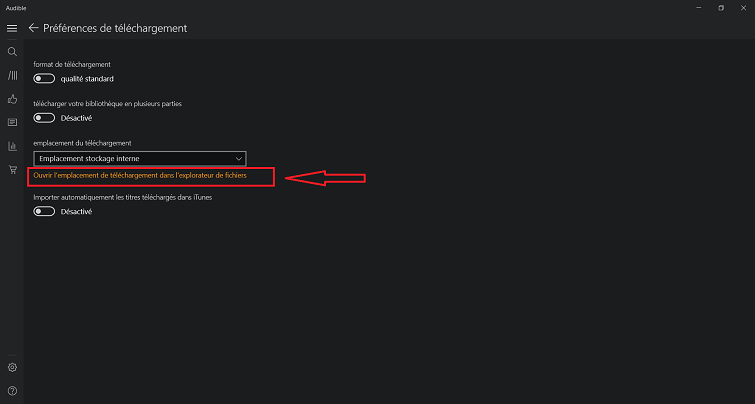Click the 'Préférences de téléchargement' page title
The height and width of the screenshot is (404, 755).
pyautogui.click(x=115, y=28)
